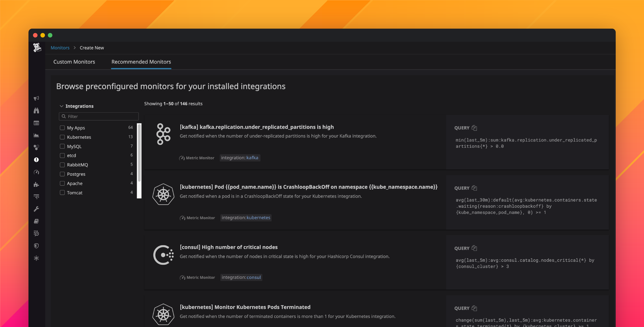Viewport: 644px width, 327px height.
Task: Click the kubernetes integration tag on CrashloopBackOff monitor
Action: 258,218
